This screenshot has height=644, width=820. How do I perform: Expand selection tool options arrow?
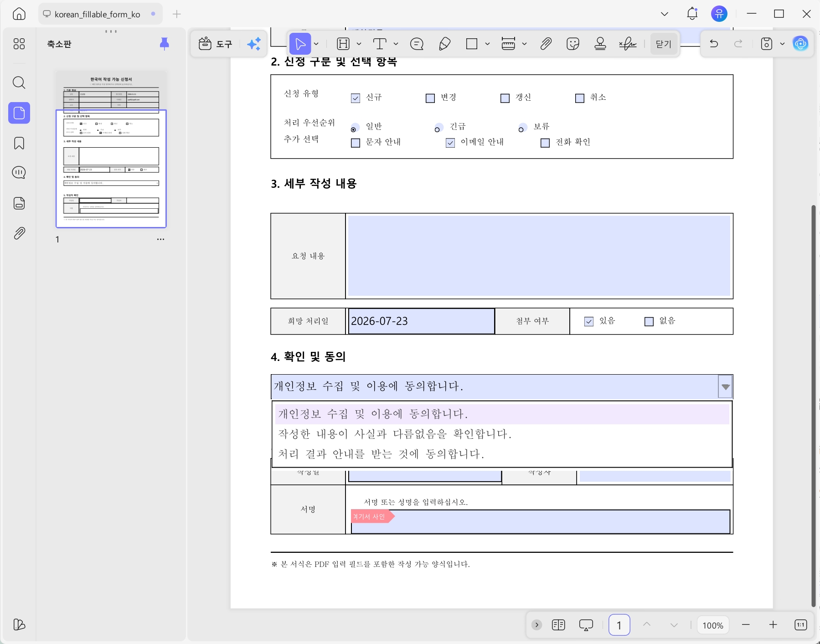click(x=316, y=44)
